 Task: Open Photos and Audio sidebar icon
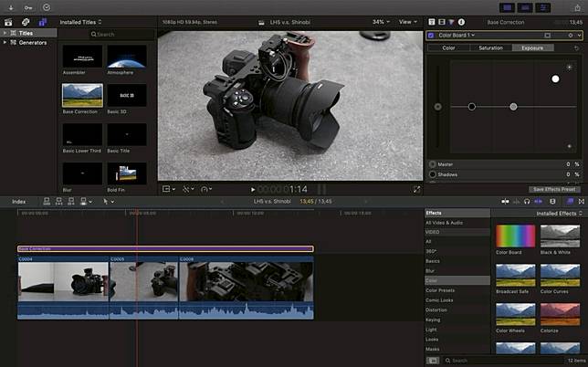pos(24,21)
